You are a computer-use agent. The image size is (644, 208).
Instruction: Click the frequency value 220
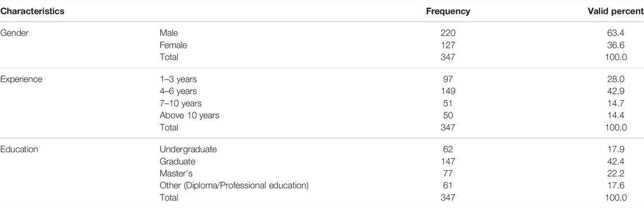click(448, 33)
